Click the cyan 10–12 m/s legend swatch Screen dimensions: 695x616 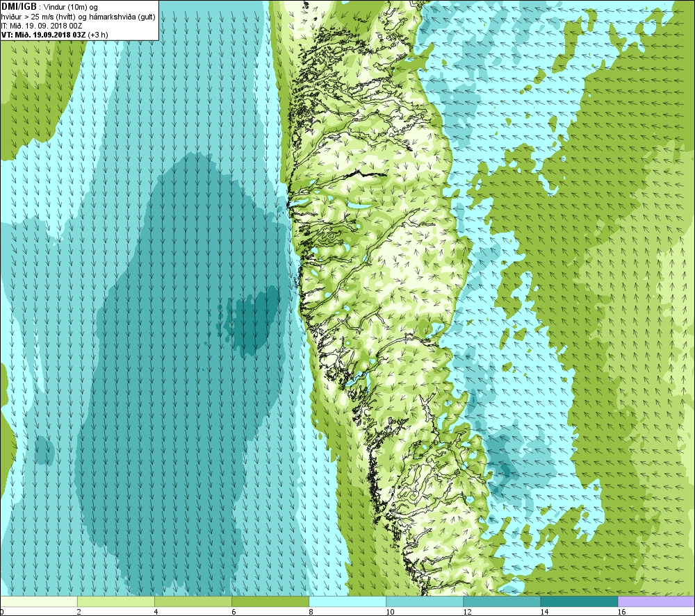tap(424, 601)
